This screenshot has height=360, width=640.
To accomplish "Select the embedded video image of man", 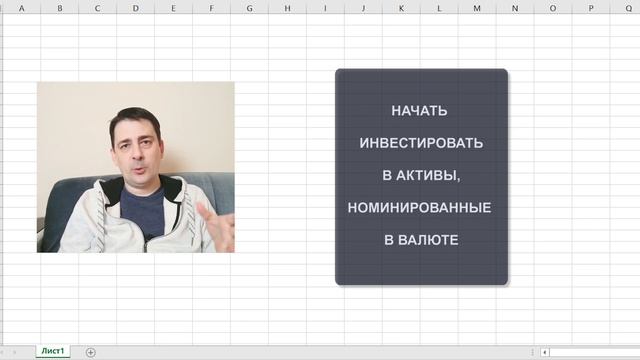I will pyautogui.click(x=136, y=167).
